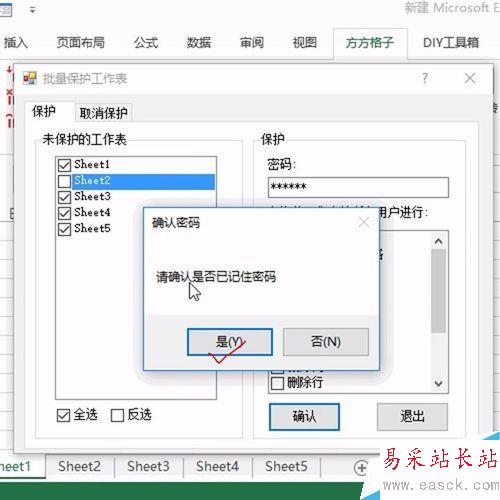
Task: Open the 数据 ribbon tab
Action: pos(199,43)
